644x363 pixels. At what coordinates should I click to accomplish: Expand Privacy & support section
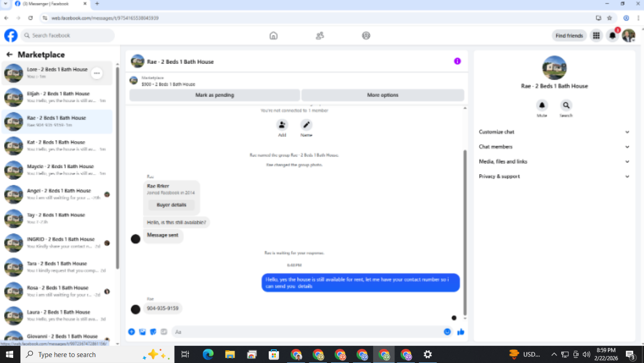[x=554, y=176]
